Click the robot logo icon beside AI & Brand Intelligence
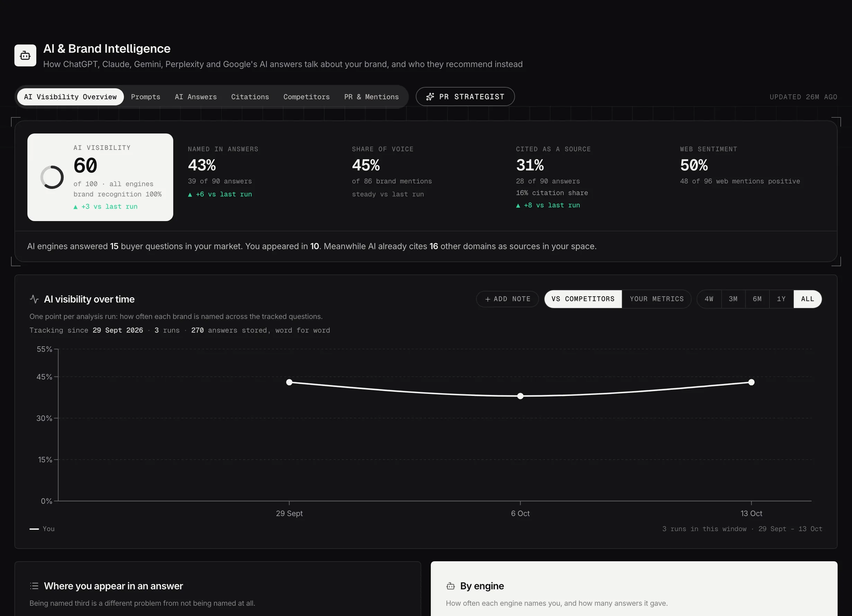The width and height of the screenshot is (852, 616). pos(25,56)
